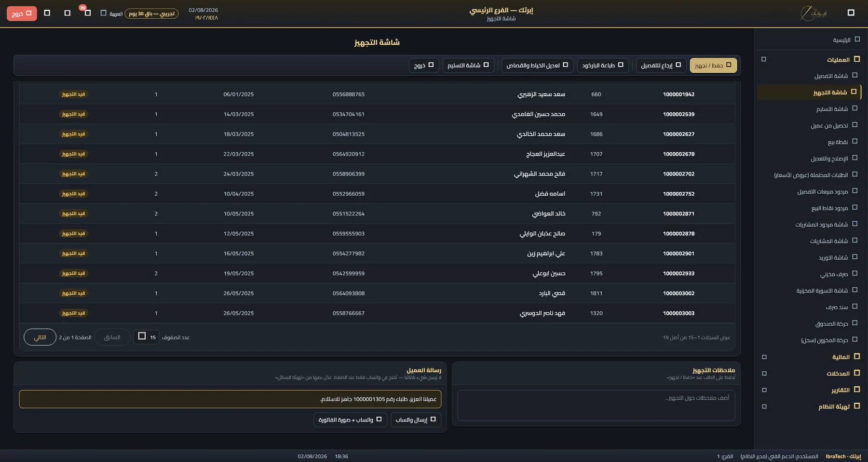Click customer name عبدالعزيز العجاج

point(545,154)
